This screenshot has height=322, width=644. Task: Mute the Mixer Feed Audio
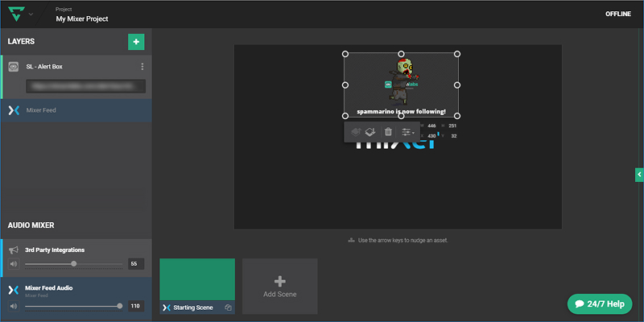[x=14, y=306]
